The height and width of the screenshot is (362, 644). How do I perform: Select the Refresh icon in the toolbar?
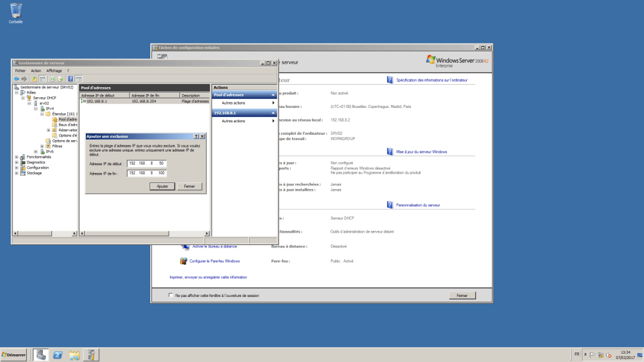click(53, 78)
